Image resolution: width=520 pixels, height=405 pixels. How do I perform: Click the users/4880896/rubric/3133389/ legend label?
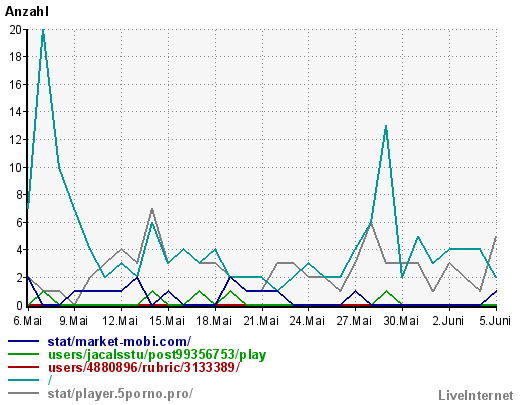[144, 367]
